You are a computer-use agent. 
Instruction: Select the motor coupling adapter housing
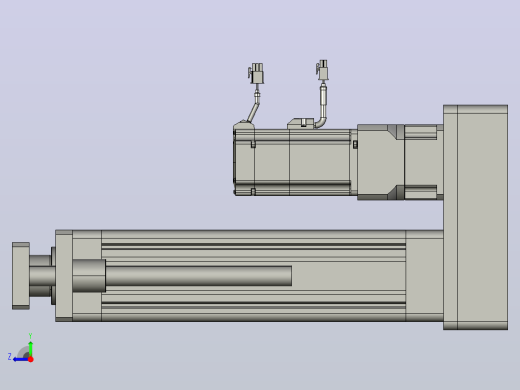coord(400,162)
